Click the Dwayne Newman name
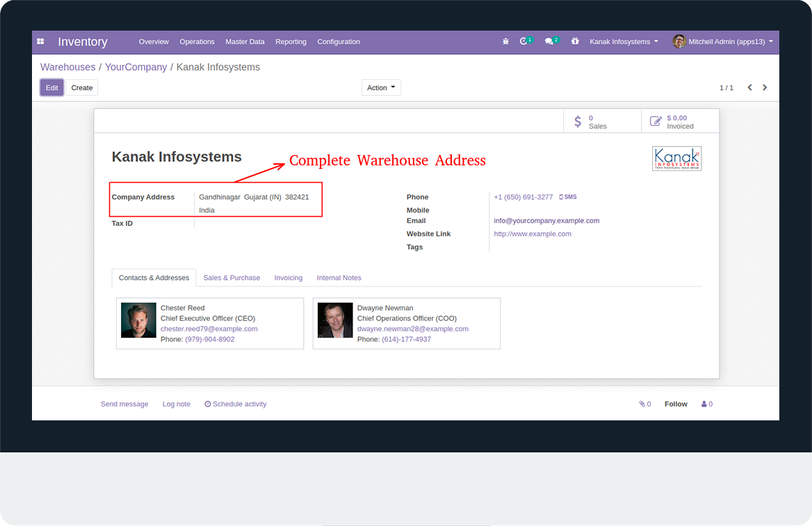The width and height of the screenshot is (812, 526). 385,308
